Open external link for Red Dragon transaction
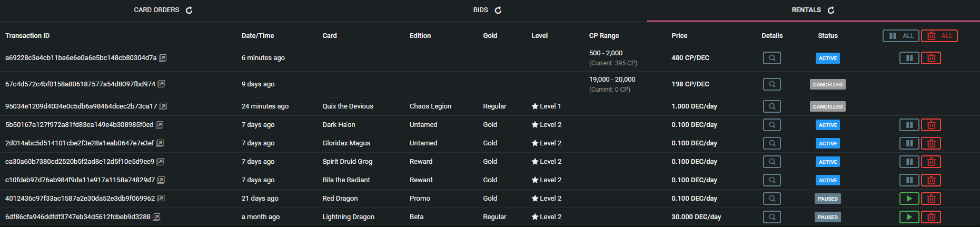980x227 pixels. click(x=161, y=199)
